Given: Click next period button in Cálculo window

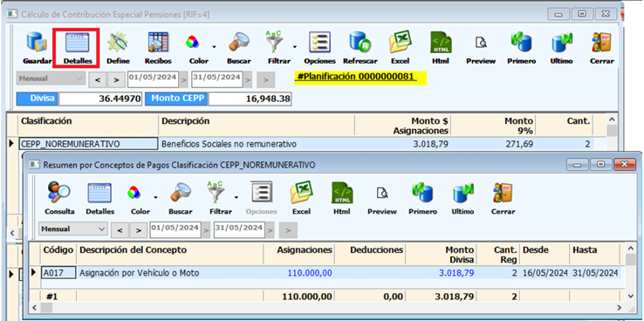Looking at the screenshot, I should pyautogui.click(x=116, y=80).
